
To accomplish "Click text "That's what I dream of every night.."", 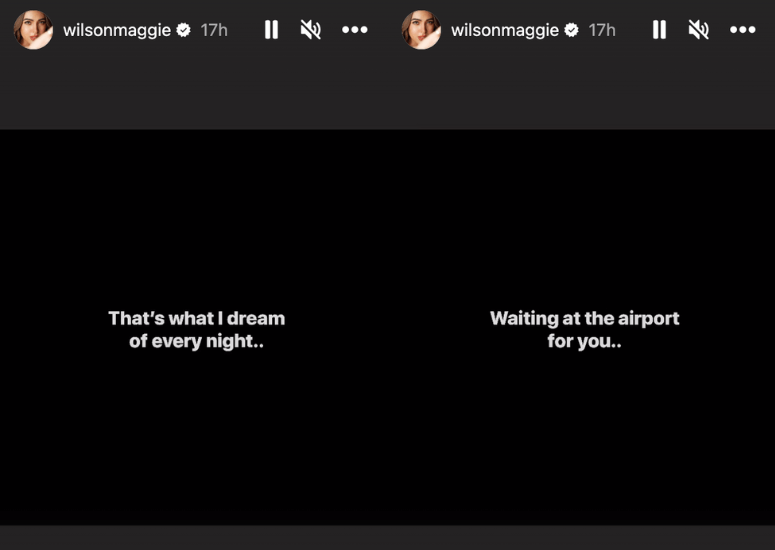I will click(197, 330).
